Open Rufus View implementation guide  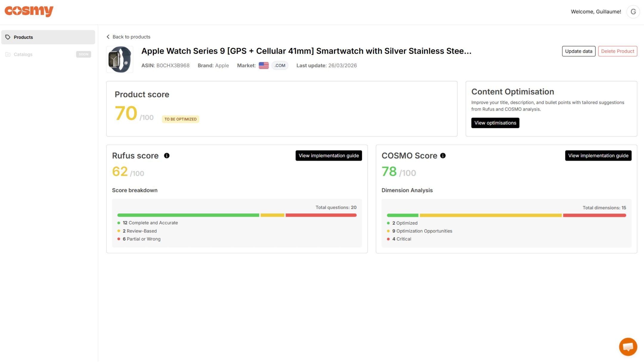329,156
